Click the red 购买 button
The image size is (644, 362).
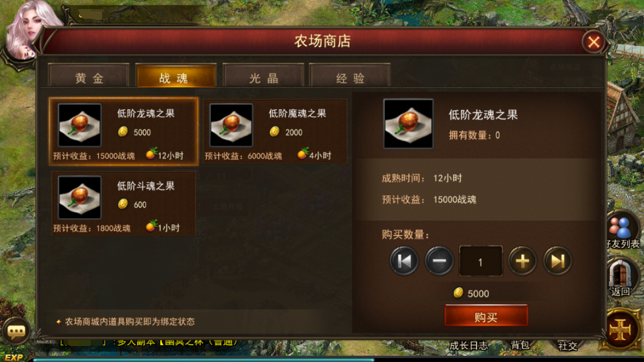pos(486,316)
